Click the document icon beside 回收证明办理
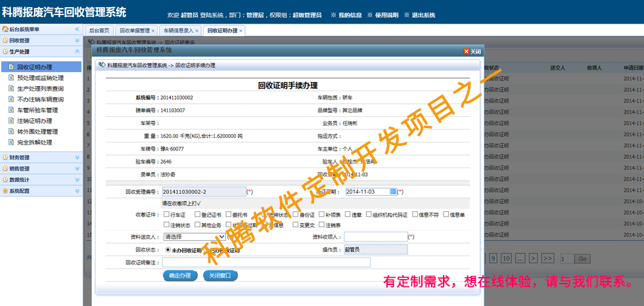Screen dimensions: 644x306 click(11, 67)
